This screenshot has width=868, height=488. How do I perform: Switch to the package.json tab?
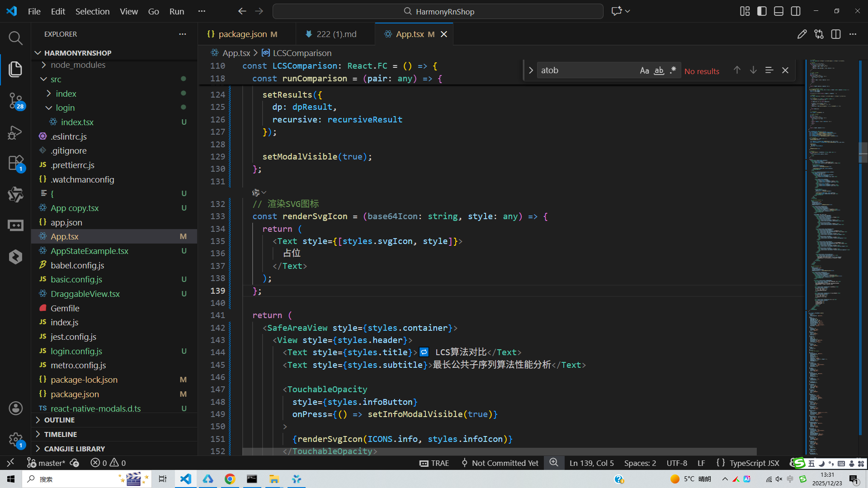point(242,34)
